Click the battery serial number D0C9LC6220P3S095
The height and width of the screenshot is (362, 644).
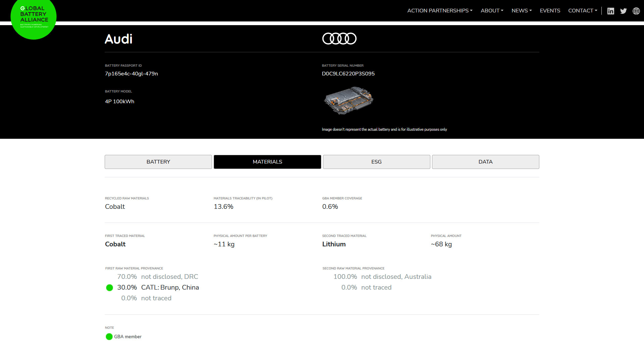(348, 74)
